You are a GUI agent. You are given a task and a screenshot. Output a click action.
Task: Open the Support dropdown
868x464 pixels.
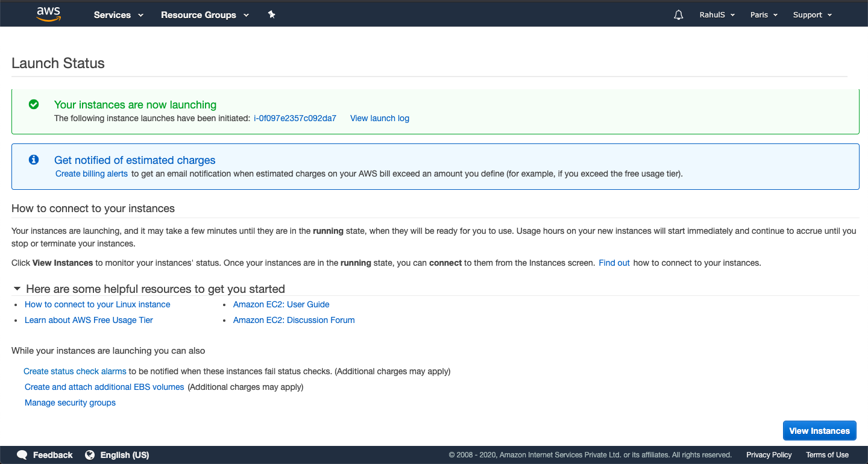(812, 14)
